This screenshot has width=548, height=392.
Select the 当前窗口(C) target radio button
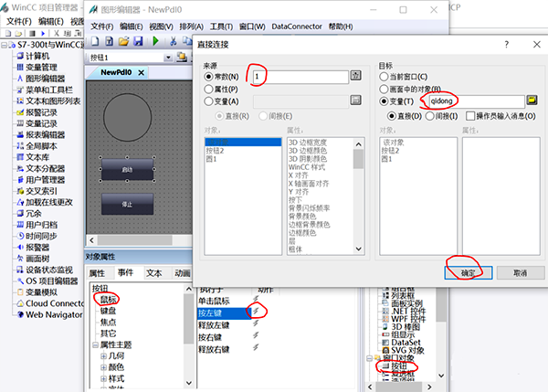point(385,76)
